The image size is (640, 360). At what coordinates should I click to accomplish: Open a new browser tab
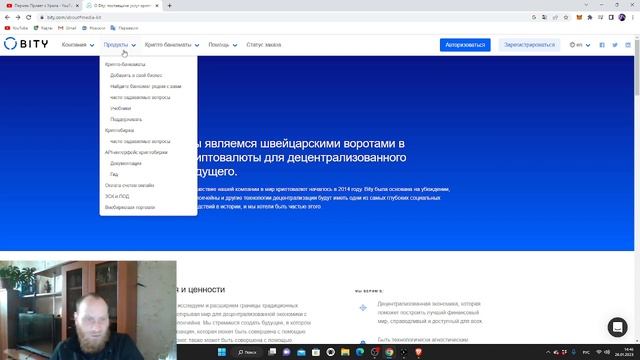pos(169,6)
